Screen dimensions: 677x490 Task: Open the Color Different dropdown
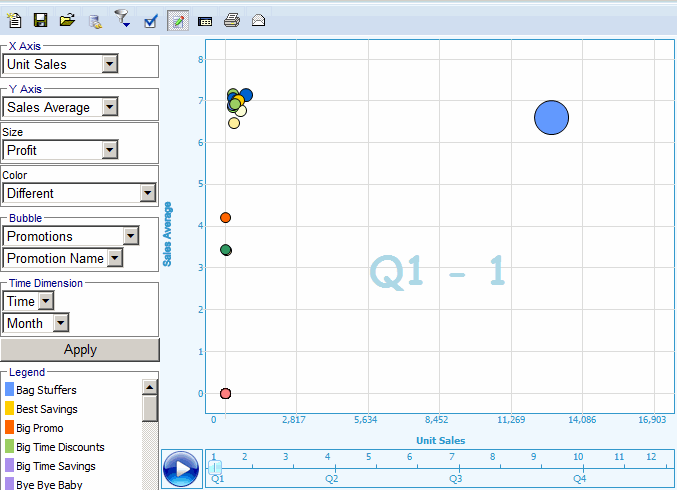click(x=148, y=193)
